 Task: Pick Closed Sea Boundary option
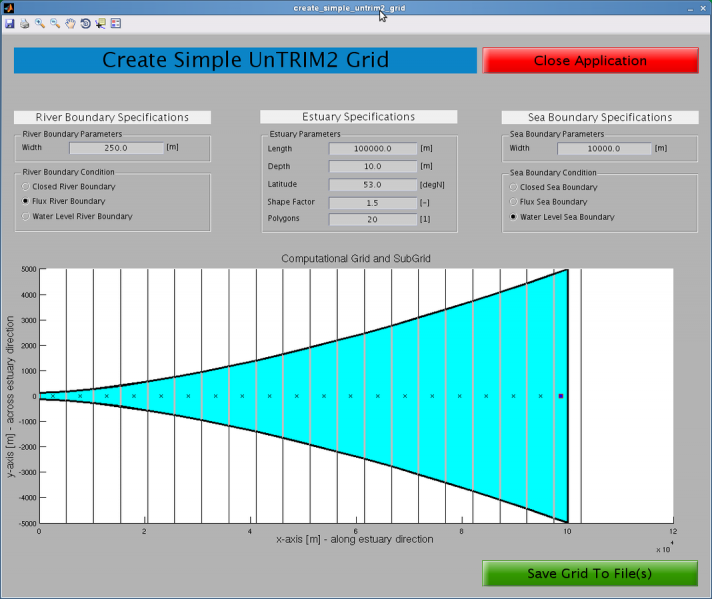pos(514,186)
